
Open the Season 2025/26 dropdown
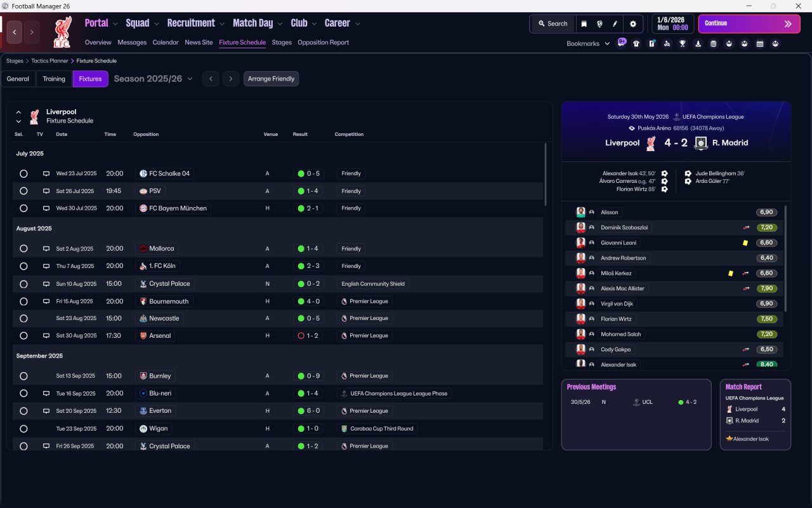153,79
